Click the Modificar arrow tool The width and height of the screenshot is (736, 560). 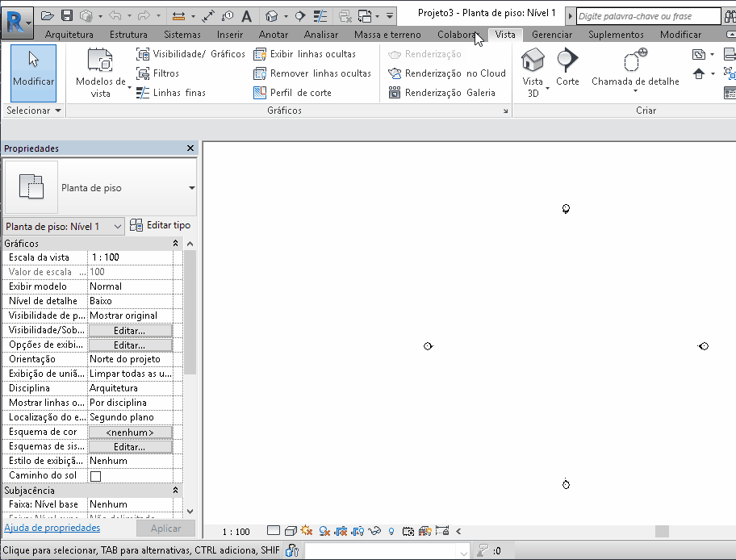pos(33,73)
